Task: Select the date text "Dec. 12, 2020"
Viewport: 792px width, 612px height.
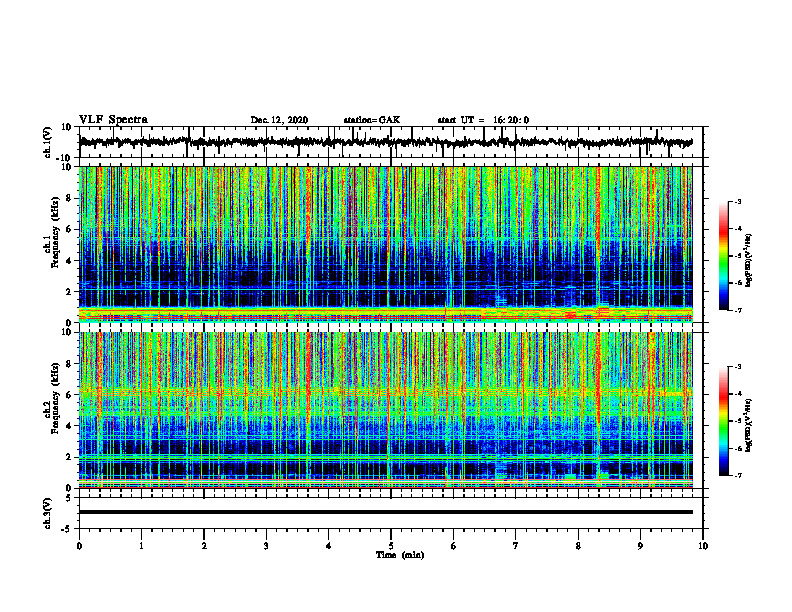Action: [279, 120]
